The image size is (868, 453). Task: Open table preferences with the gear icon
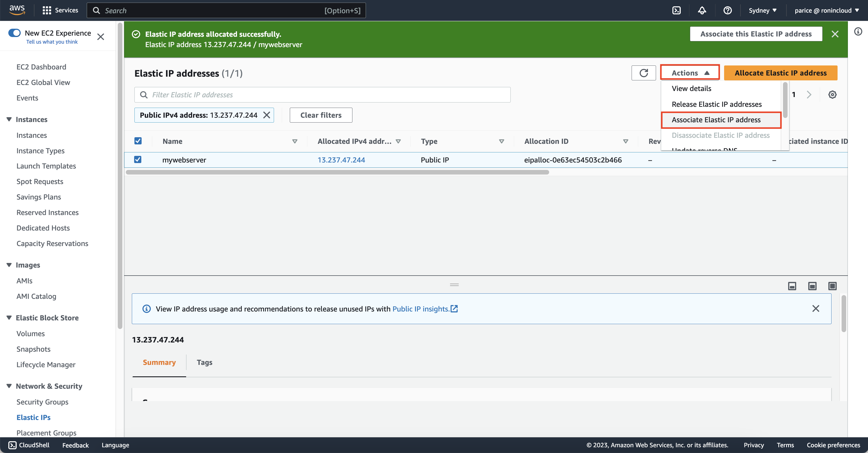pos(832,95)
